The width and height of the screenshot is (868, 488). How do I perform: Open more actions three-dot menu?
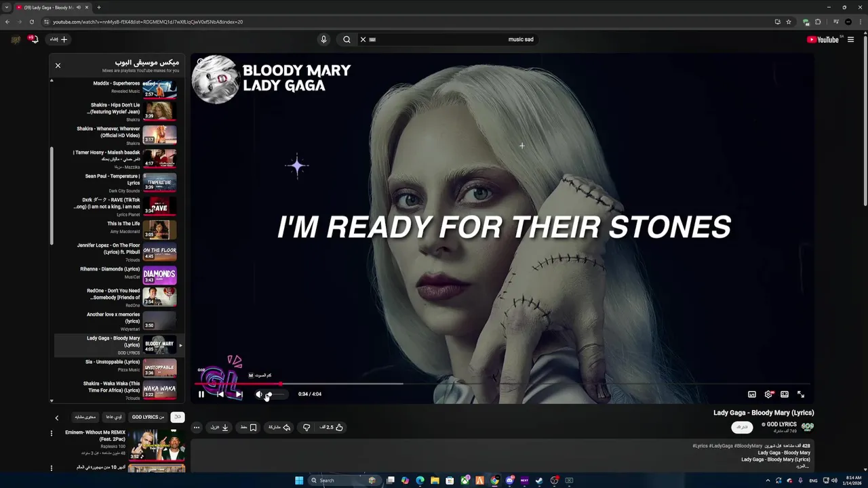point(197,427)
